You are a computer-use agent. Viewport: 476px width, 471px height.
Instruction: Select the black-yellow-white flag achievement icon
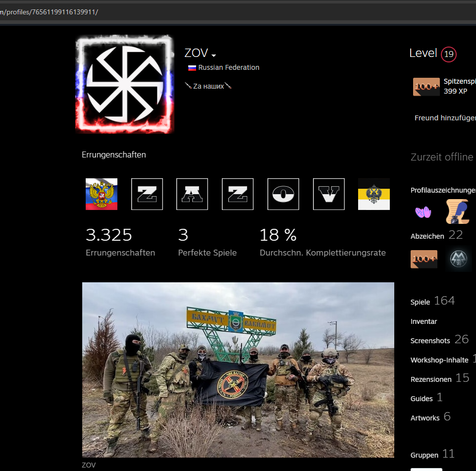click(x=374, y=194)
